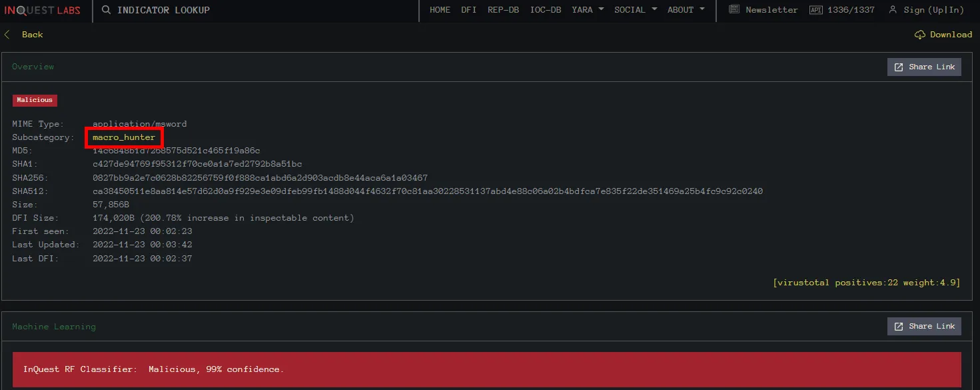Go to IOC-DB
Screen dimensions: 980x390
tap(546, 10)
